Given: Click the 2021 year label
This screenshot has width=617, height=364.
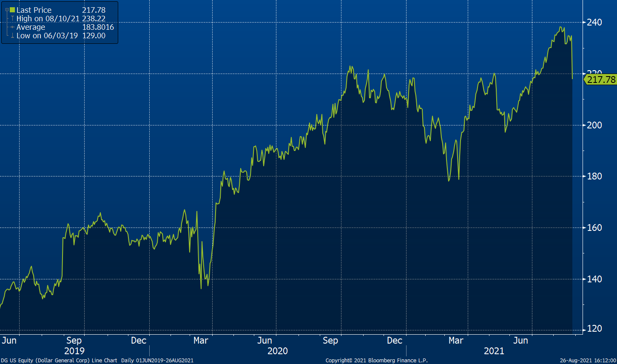Looking at the screenshot, I should [x=494, y=351].
